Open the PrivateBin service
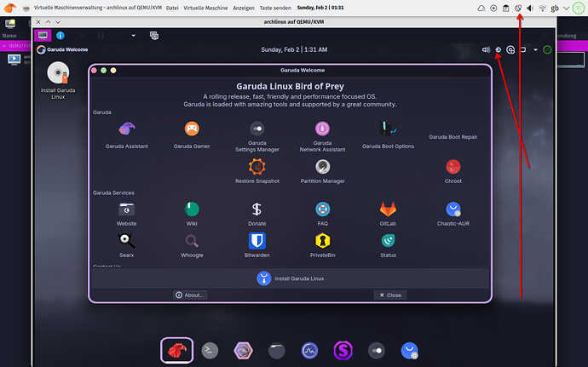Viewport: 588px width, 367px height. pyautogui.click(x=322, y=245)
